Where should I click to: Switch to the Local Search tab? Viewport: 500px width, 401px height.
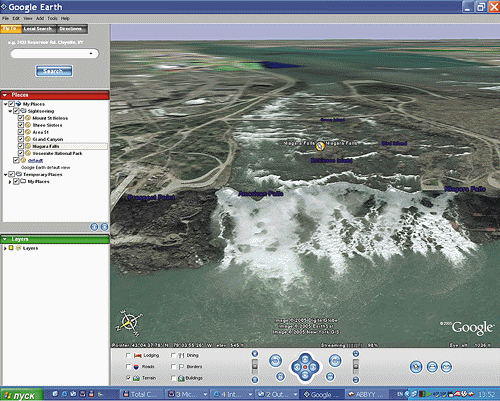[x=38, y=29]
